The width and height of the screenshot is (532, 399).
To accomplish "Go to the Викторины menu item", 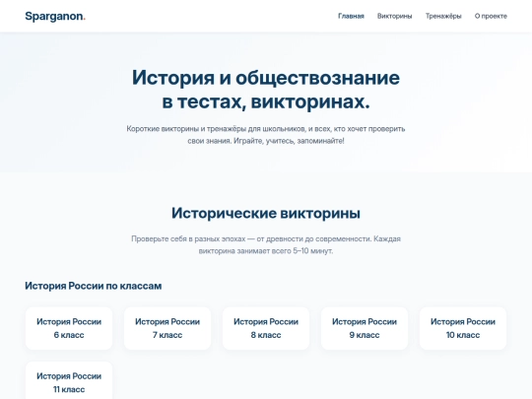I will (x=395, y=16).
